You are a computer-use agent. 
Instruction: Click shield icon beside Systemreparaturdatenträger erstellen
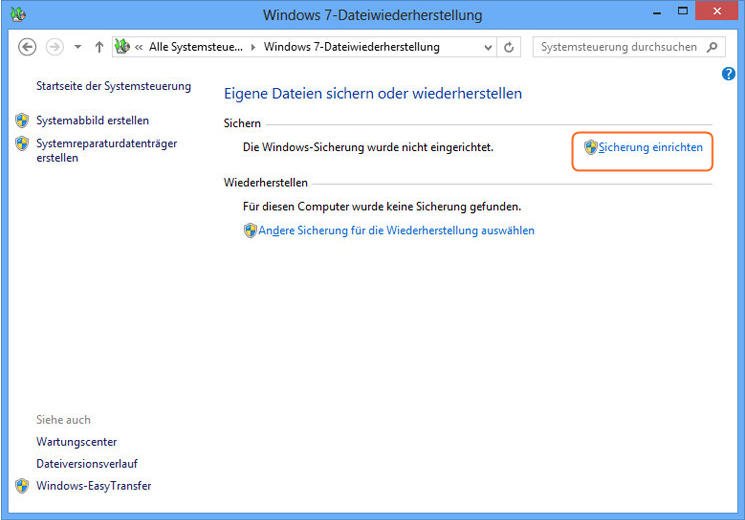point(22,143)
